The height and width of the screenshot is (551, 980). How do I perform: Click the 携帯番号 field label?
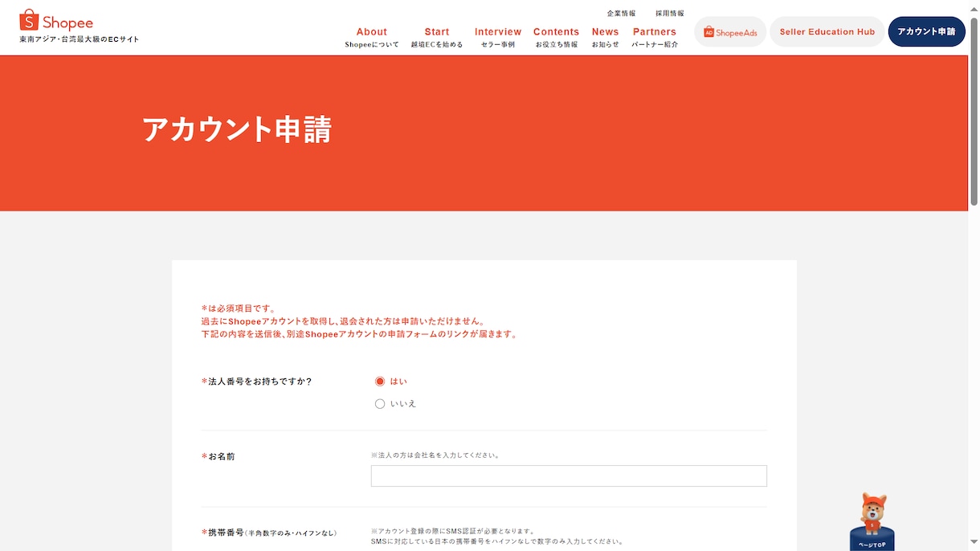click(x=269, y=533)
